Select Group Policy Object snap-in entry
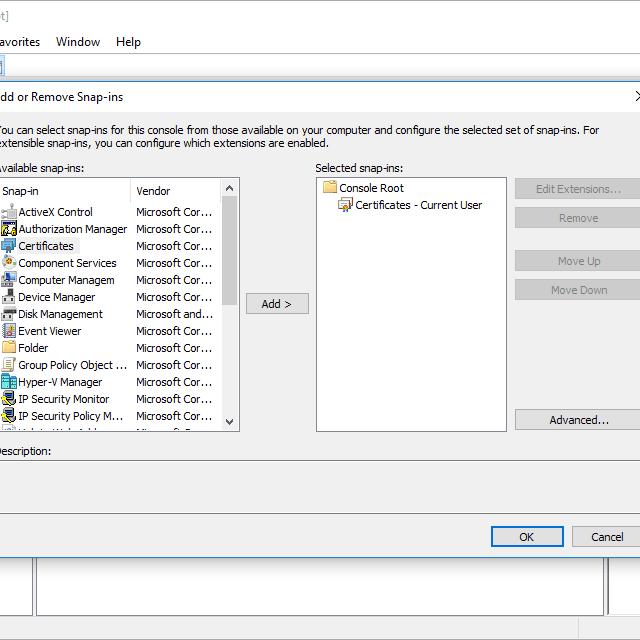Viewport: 640px width, 640px height. (x=72, y=365)
